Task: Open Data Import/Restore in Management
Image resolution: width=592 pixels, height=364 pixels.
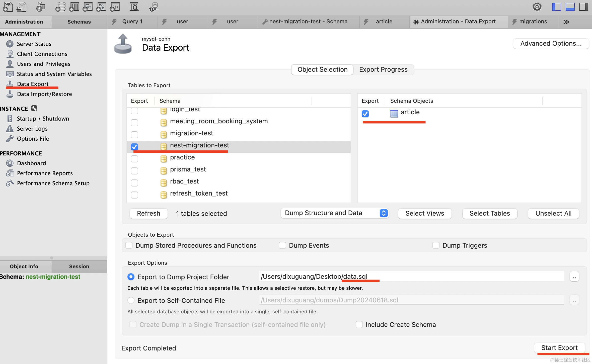Action: [x=44, y=94]
